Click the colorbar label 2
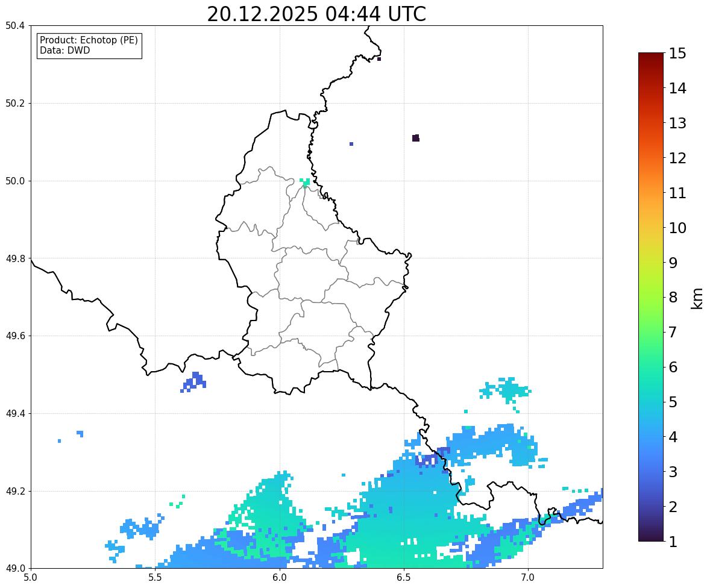710x588 pixels. pos(673,507)
